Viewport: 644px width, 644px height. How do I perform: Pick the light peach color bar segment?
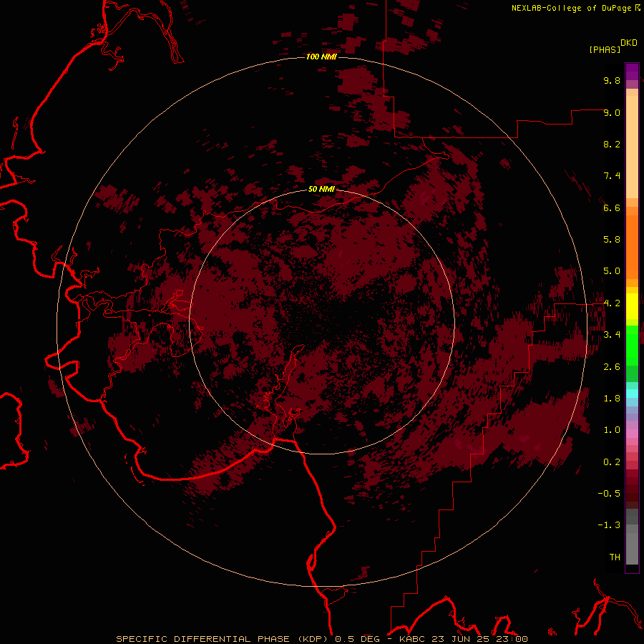[632, 147]
